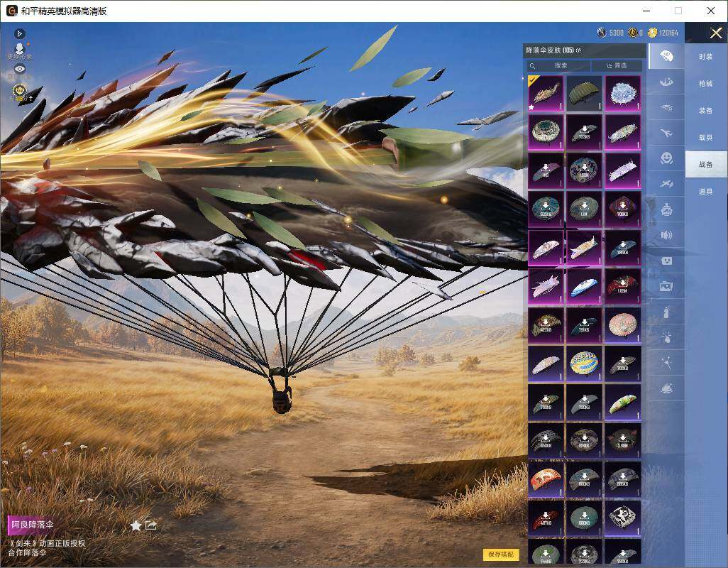Screen dimensions: 728x568
Task: Open the voice speaker category icon
Action: [x=666, y=235]
